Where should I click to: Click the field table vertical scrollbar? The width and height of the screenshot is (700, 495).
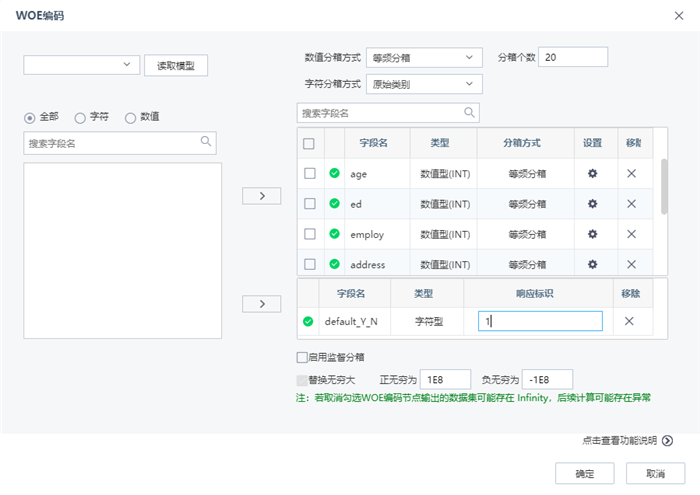664,187
